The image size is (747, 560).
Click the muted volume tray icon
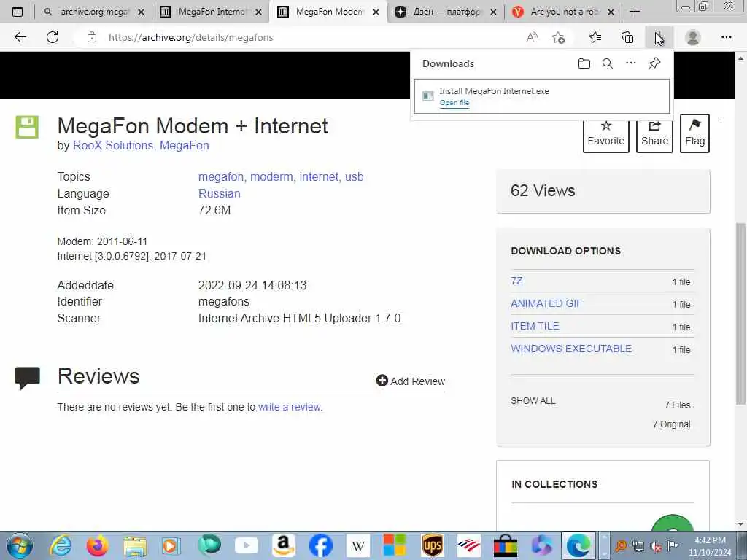click(x=656, y=545)
